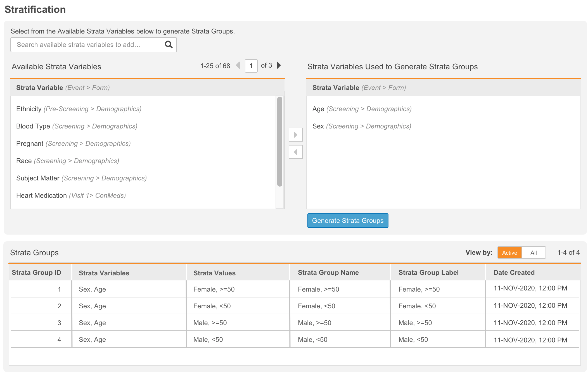Click the available variables list scrollbar

pyautogui.click(x=279, y=141)
